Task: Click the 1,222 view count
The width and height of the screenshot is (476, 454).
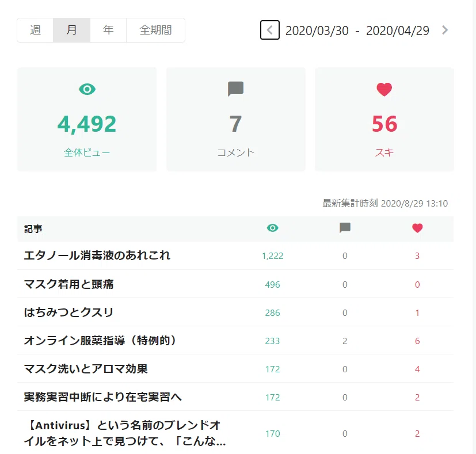Action: 273,256
